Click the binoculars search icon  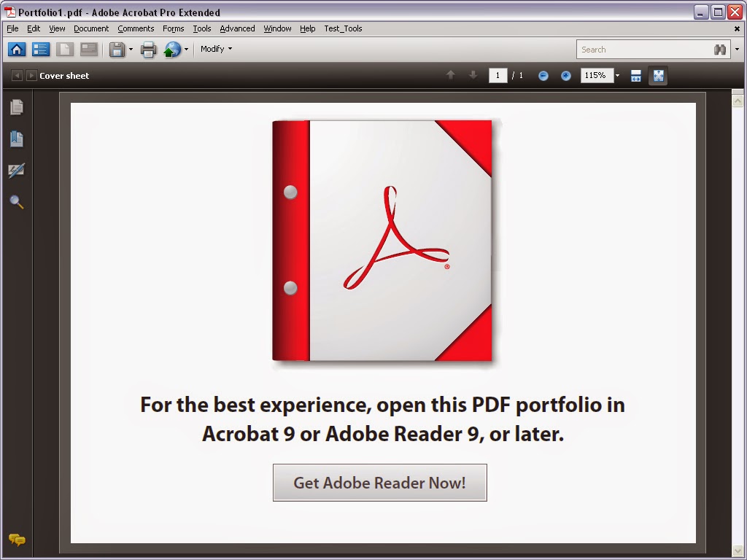tap(720, 50)
